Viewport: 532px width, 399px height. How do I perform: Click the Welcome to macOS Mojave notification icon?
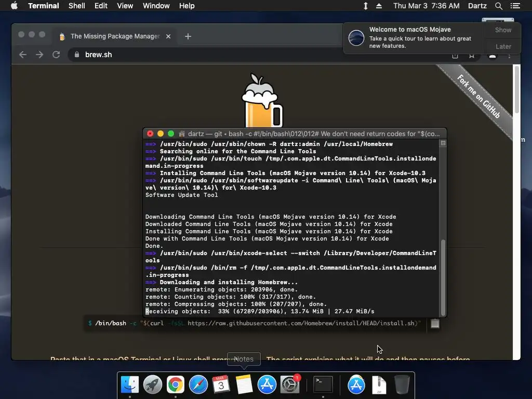[x=356, y=37]
